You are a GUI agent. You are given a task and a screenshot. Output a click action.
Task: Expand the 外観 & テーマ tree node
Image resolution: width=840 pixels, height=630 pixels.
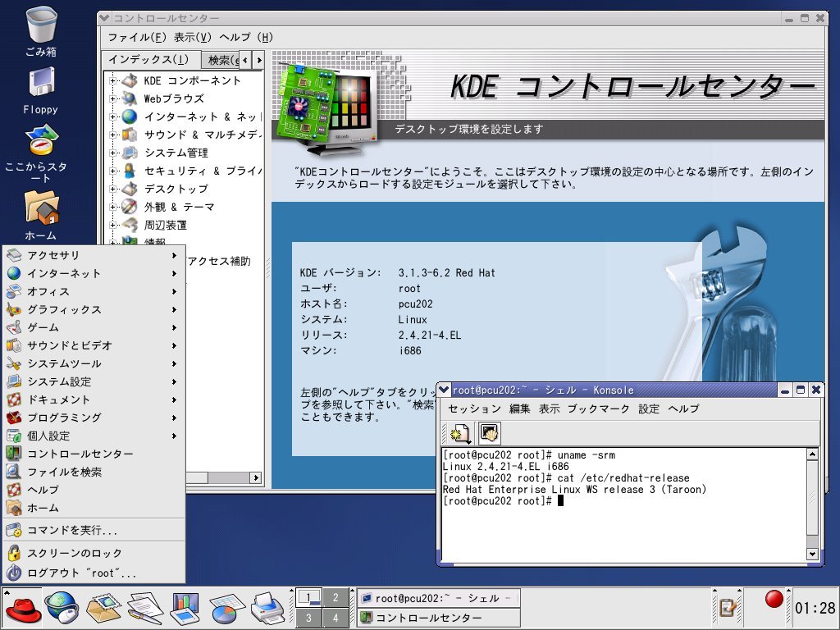112,207
